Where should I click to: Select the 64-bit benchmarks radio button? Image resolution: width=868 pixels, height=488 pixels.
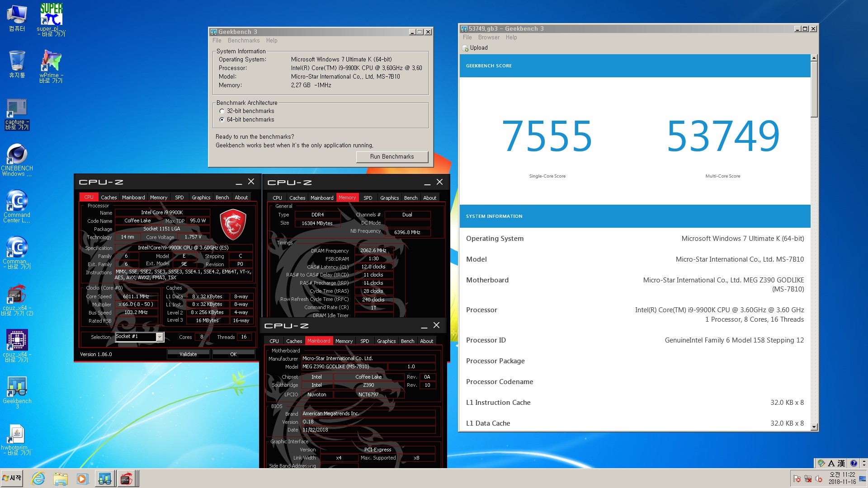222,120
